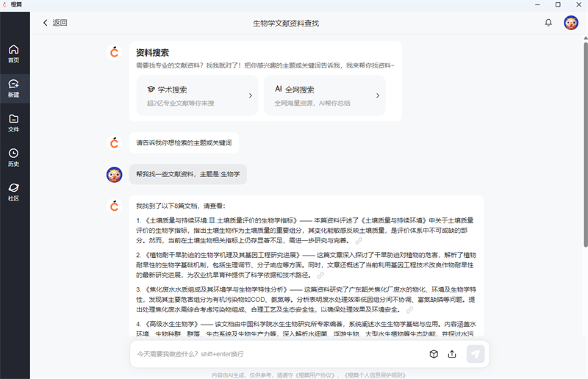The image size is (588, 379).
Task: Go to the 社区 community page
Action: 14,192
